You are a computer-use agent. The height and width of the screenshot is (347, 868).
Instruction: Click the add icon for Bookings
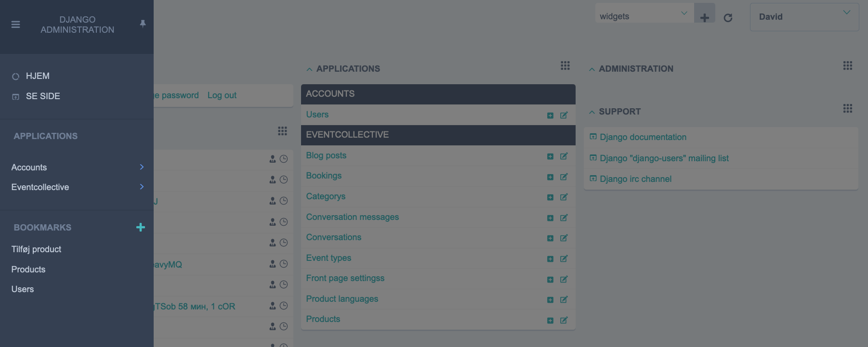coord(550,177)
